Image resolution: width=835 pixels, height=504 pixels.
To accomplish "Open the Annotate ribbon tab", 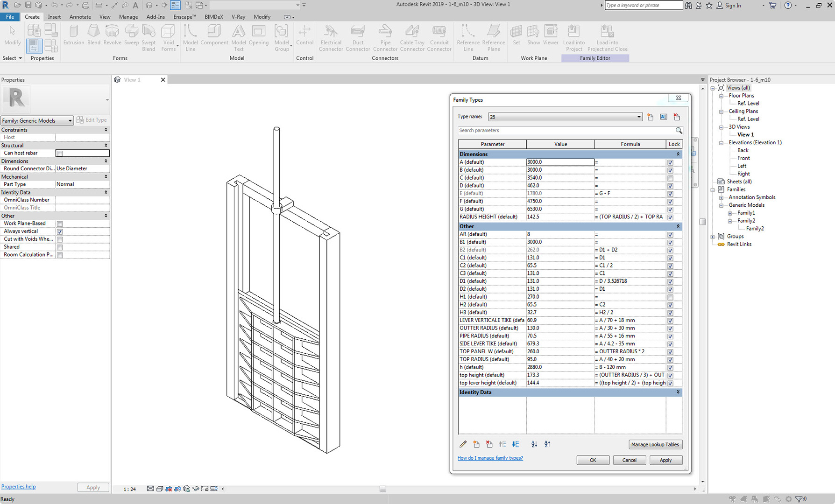I will click(x=80, y=17).
